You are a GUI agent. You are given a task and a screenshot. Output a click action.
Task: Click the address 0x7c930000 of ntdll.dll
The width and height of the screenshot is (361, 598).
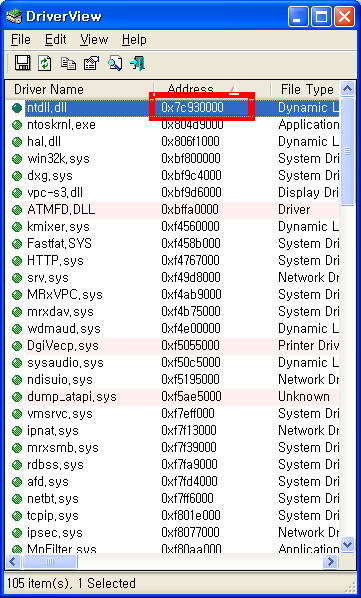pos(192,108)
